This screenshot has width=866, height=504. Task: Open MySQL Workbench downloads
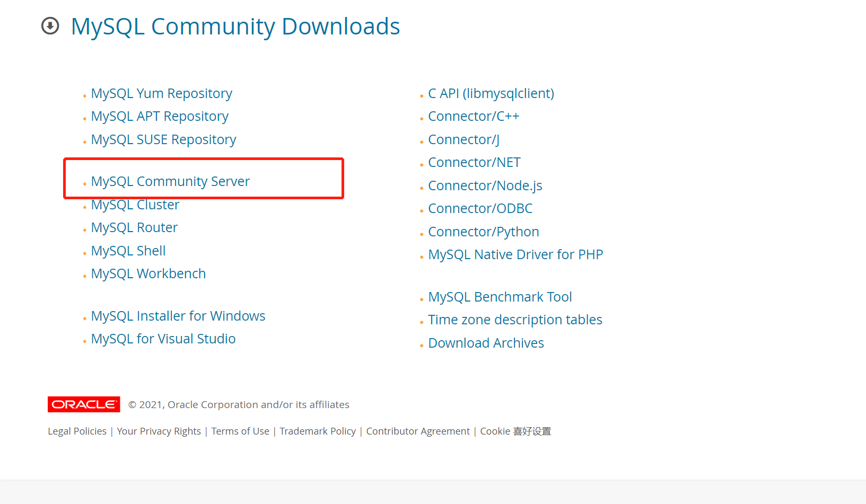[x=148, y=273]
